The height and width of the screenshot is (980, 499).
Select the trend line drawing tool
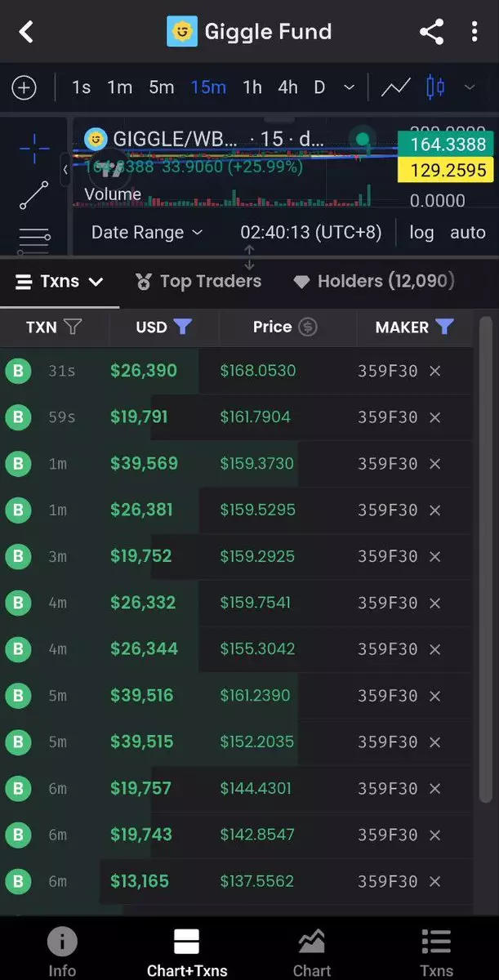tap(34, 195)
